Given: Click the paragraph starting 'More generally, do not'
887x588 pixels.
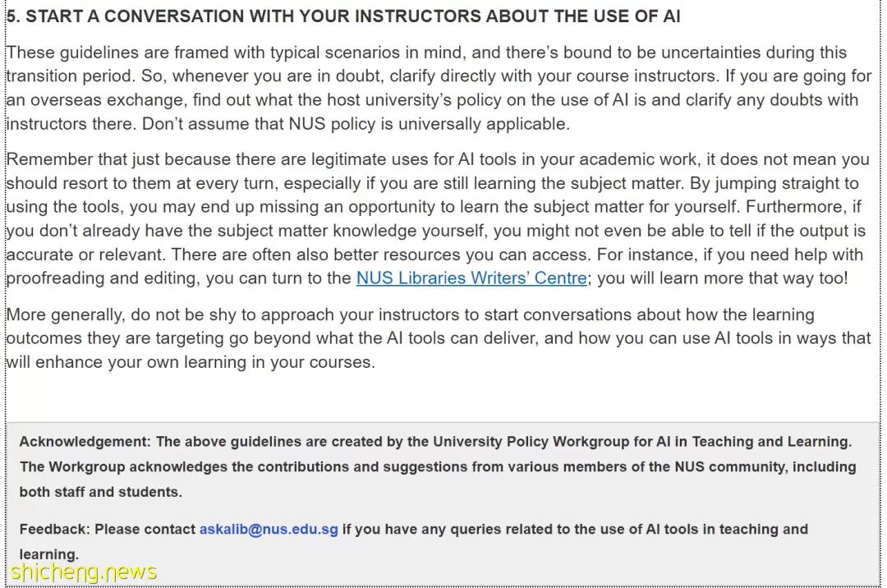Looking at the screenshot, I should (439, 338).
